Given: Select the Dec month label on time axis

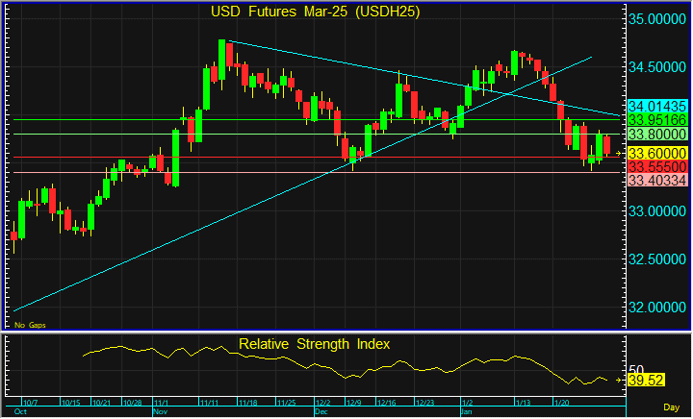Looking at the screenshot, I should tap(321, 411).
